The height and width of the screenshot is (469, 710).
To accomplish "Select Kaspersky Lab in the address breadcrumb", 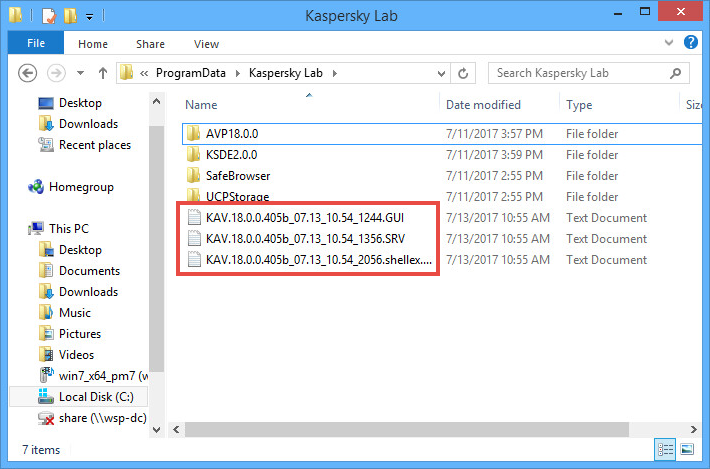I will coord(286,73).
